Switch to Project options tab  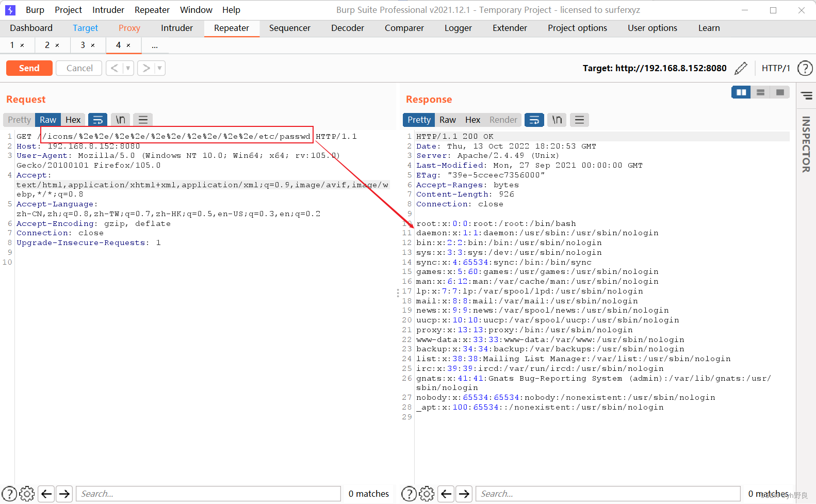[577, 28]
